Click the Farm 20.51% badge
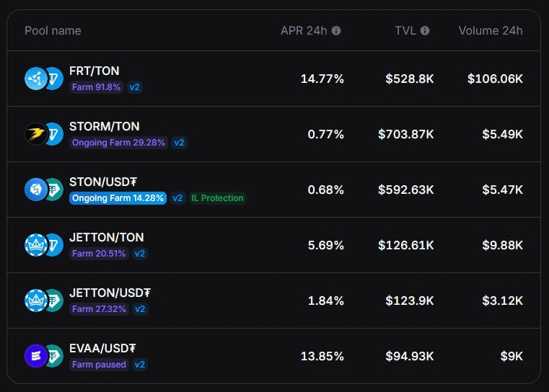This screenshot has width=549, height=392. [x=99, y=254]
